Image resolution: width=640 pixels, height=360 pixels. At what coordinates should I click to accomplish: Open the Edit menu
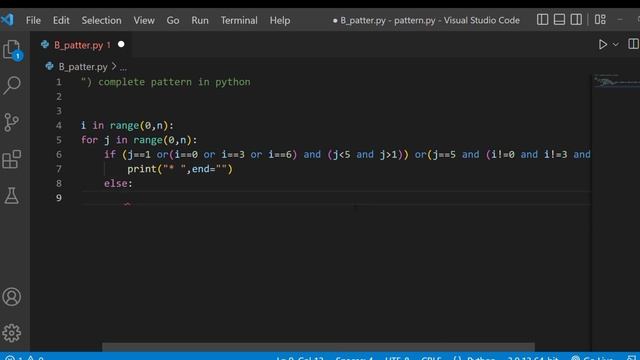pyautogui.click(x=61, y=20)
